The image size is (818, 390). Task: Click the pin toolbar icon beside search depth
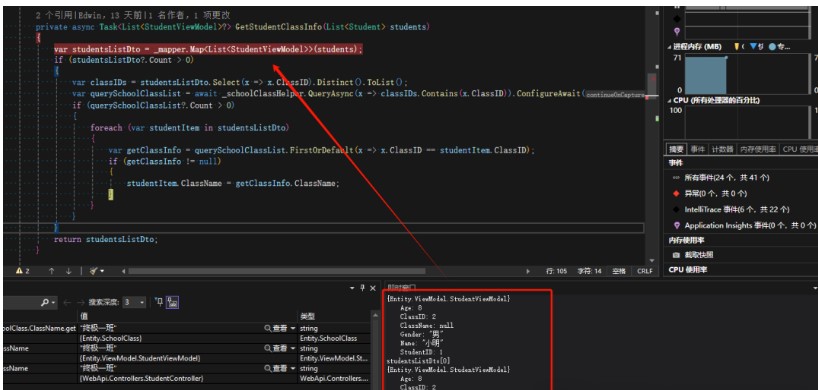click(158, 302)
